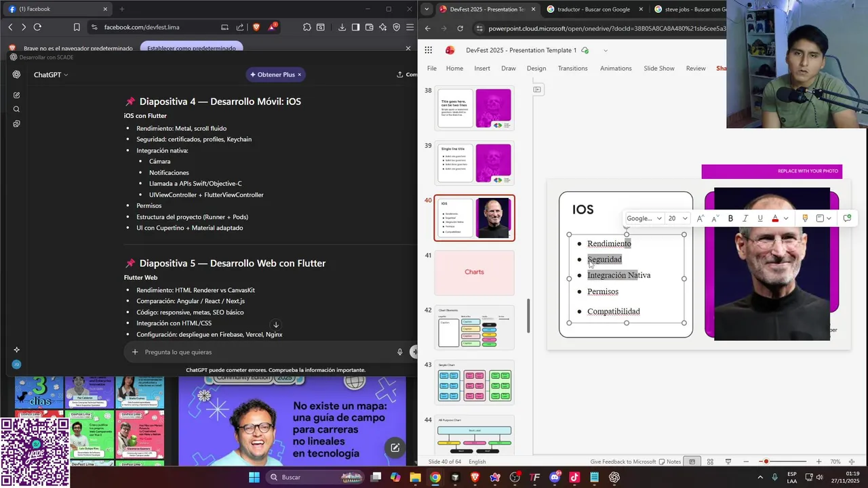Click Give Feedback to Microsoft link
The width and height of the screenshot is (868, 488).
623,462
